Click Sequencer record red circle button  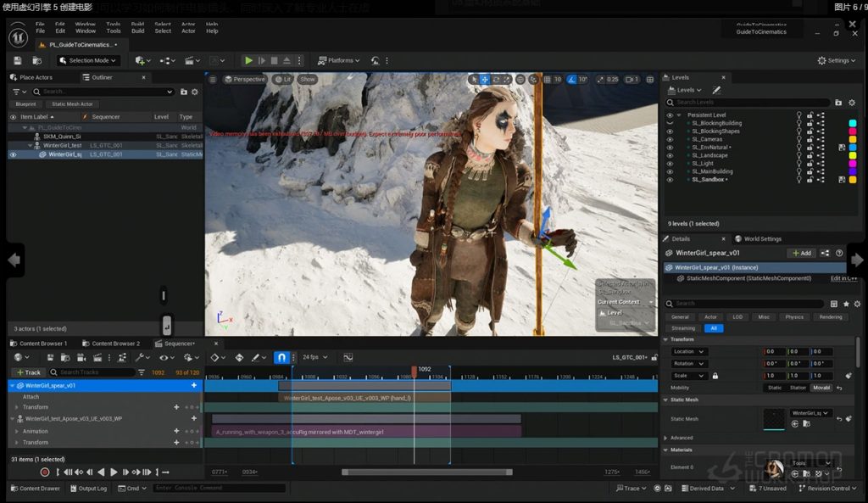45,472
